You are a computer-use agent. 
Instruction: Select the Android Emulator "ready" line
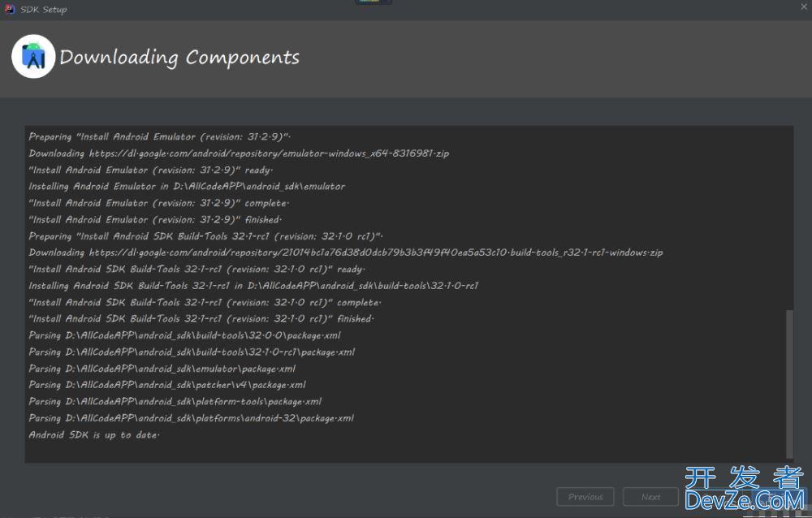tap(151, 170)
